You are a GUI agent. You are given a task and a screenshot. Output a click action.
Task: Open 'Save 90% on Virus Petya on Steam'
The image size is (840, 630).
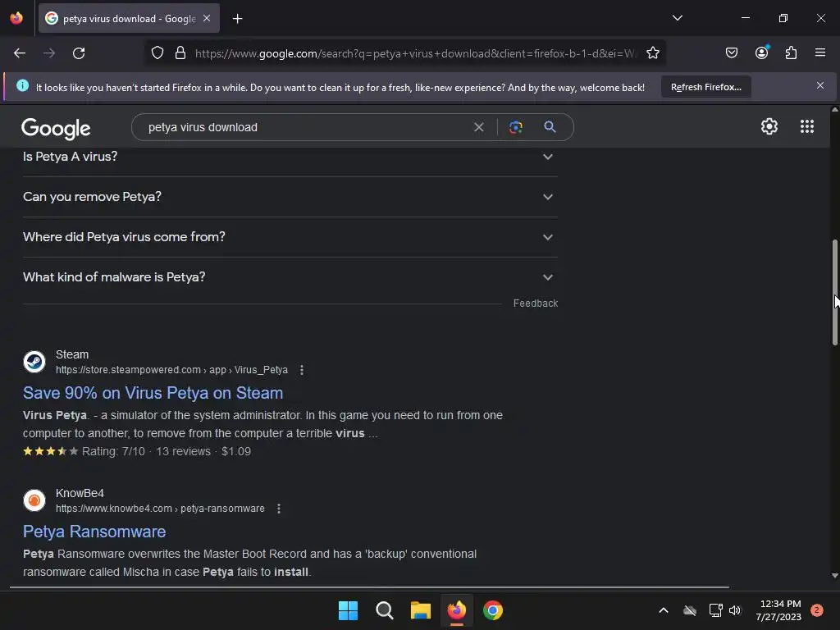[153, 393]
